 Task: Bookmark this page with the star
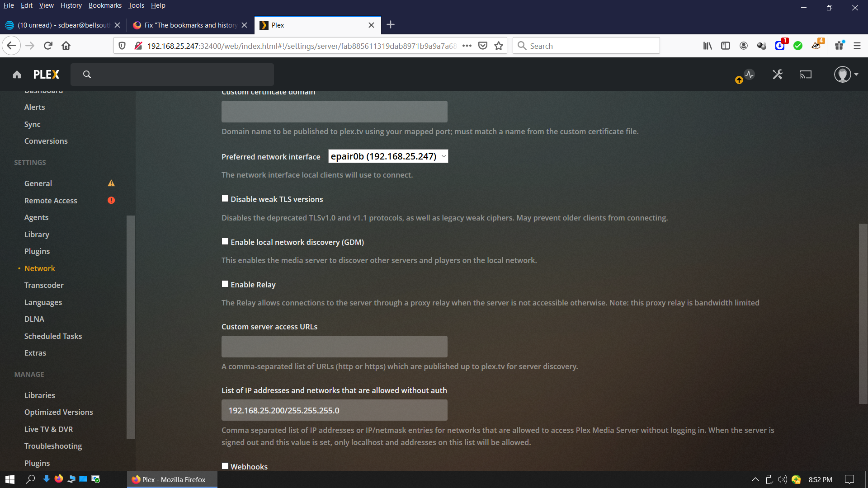click(499, 46)
